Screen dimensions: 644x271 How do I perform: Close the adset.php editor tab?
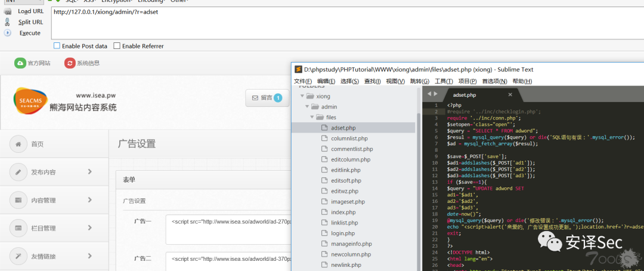point(510,94)
